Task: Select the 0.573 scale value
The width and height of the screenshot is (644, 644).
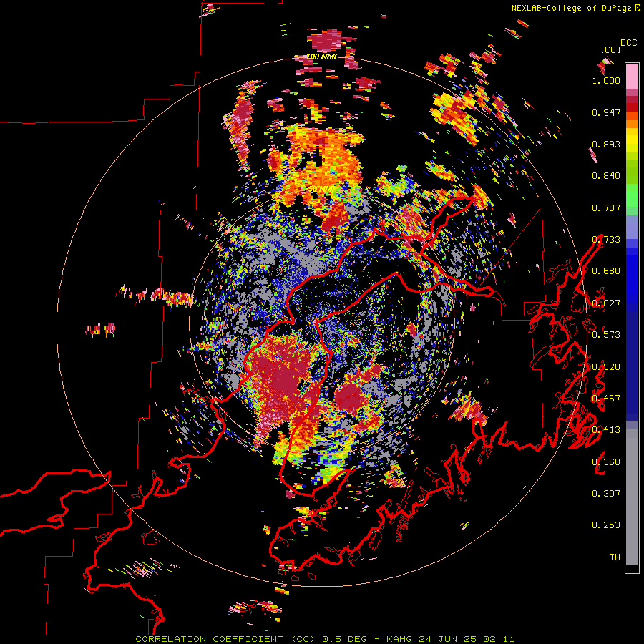Action: [x=606, y=334]
